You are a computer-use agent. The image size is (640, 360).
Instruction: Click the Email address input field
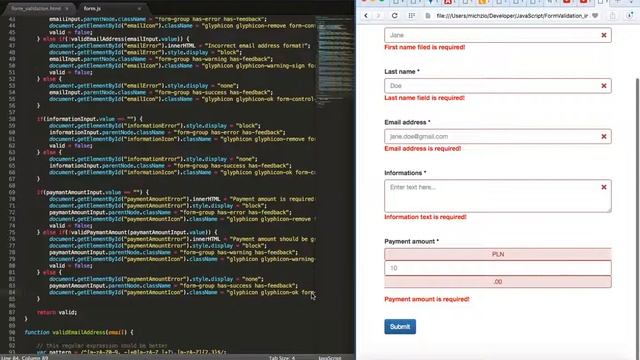click(498, 136)
